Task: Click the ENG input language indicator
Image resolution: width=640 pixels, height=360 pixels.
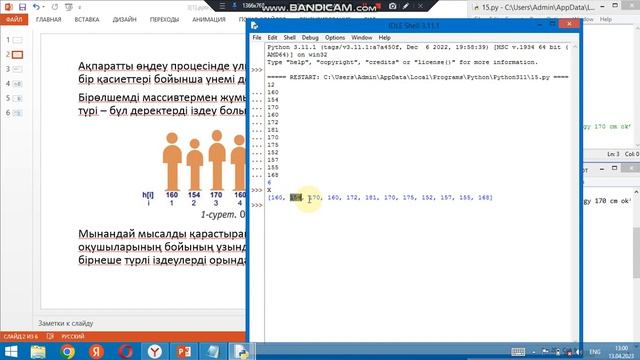Action: tap(595, 351)
